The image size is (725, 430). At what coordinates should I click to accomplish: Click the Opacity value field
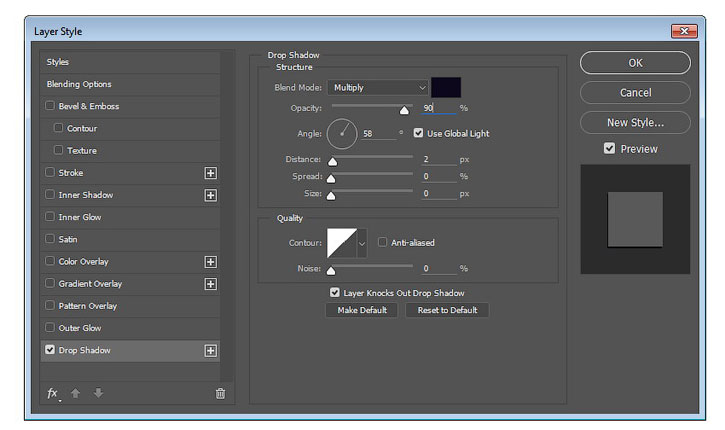coord(438,108)
